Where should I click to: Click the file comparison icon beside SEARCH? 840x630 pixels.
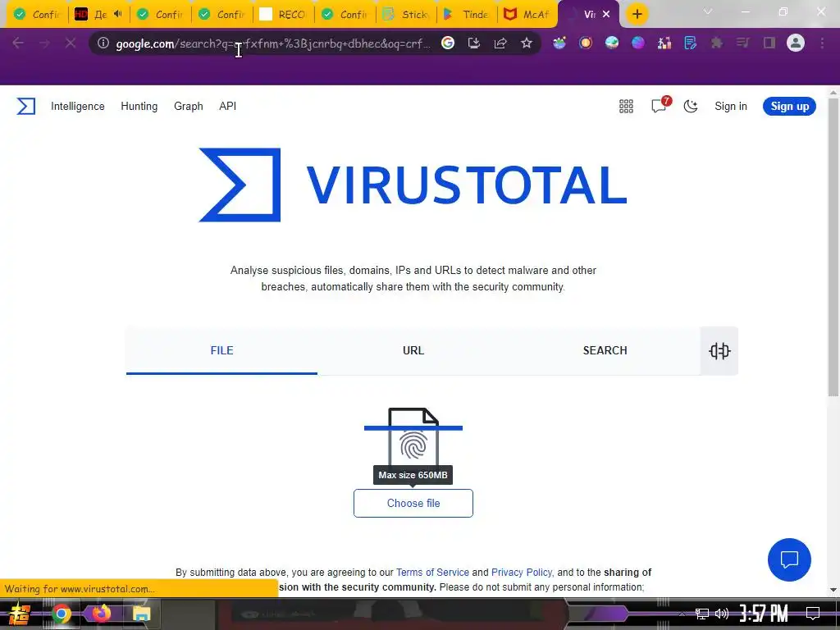tap(719, 351)
